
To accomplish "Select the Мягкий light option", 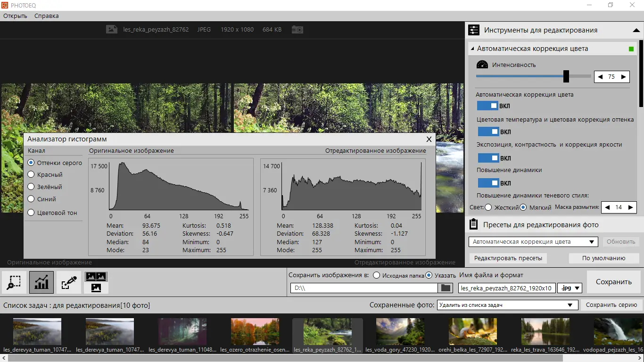I will point(523,207).
